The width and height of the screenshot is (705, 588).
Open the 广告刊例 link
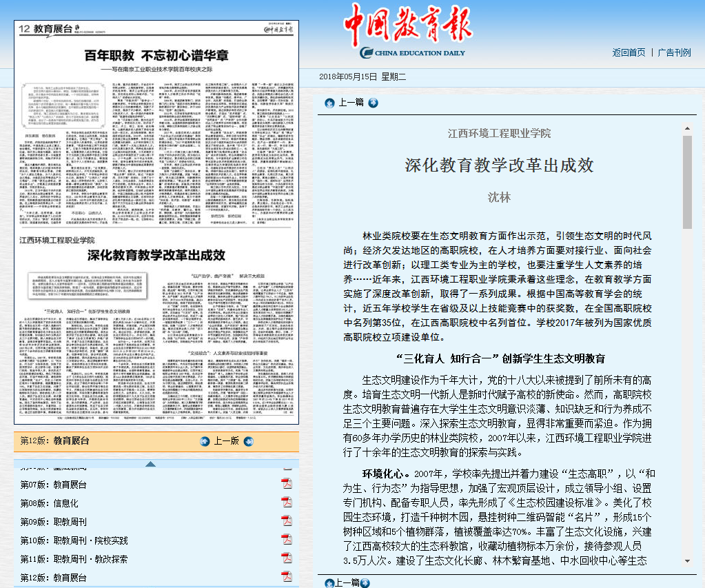point(674,52)
